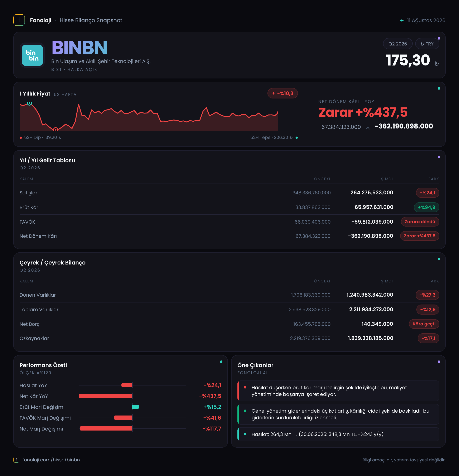Select the 52-week high marker on chart
Image resolution: width=459 pixels, height=476 pixels.
[29, 103]
